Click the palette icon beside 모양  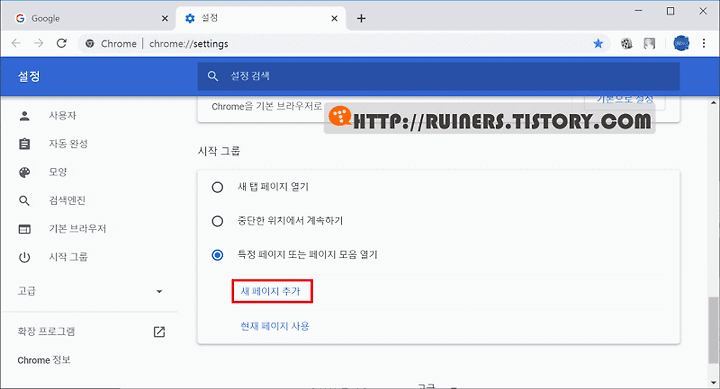tap(24, 172)
